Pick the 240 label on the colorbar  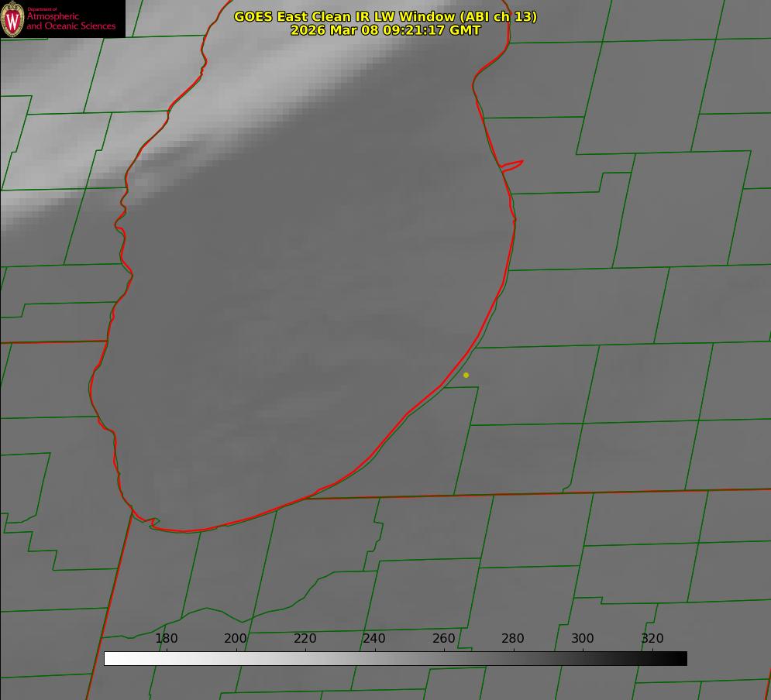click(x=374, y=639)
